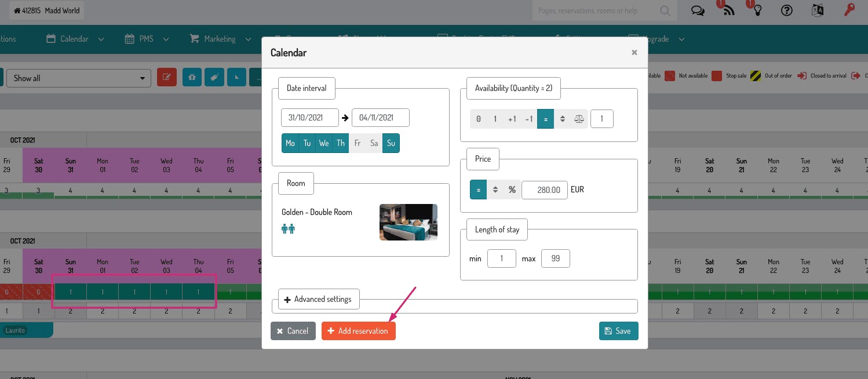Viewport: 868px width, 379px height.
Task: Click the home icon beside 412815 Madd World
Action: tap(17, 10)
